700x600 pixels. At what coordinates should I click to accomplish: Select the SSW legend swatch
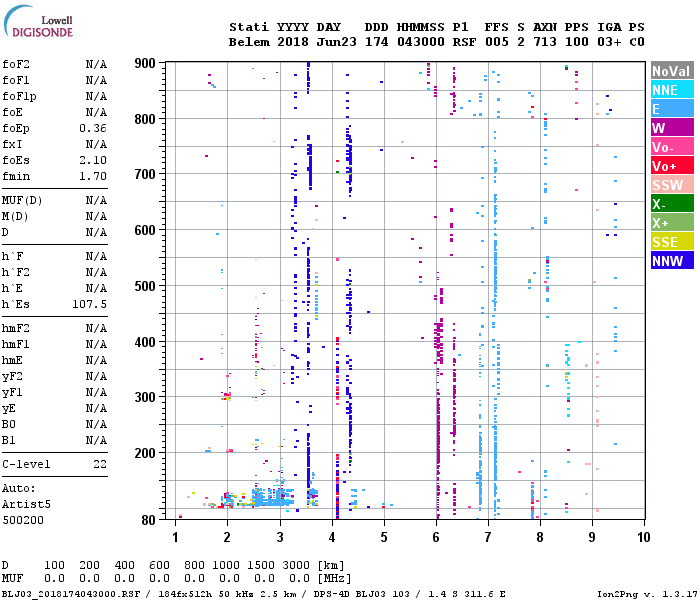672,185
